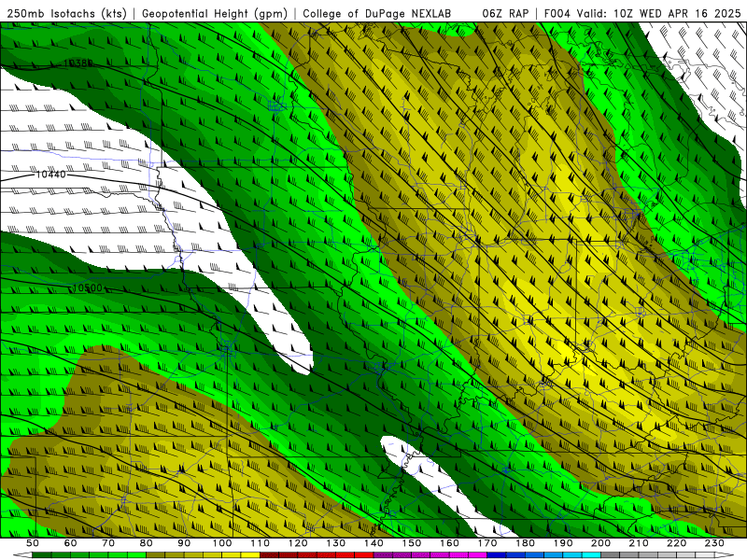Click the right arrow cap of the color bar
Image resolution: width=747 pixels, height=560 pixels.
pos(725,554)
